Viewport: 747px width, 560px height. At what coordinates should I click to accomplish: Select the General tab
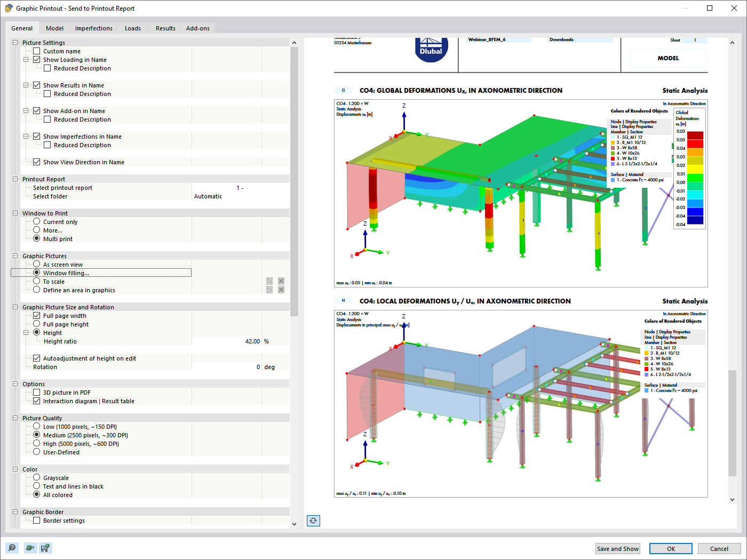[22, 28]
